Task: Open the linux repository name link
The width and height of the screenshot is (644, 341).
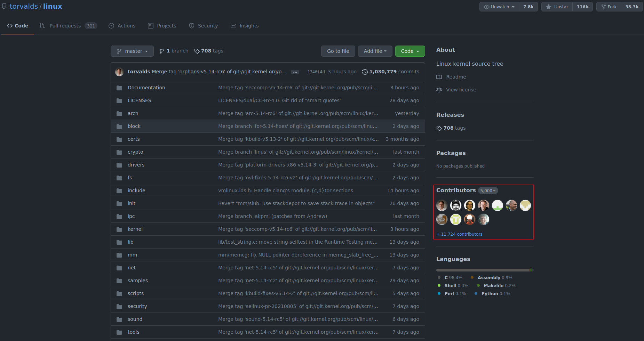Action: [53, 6]
